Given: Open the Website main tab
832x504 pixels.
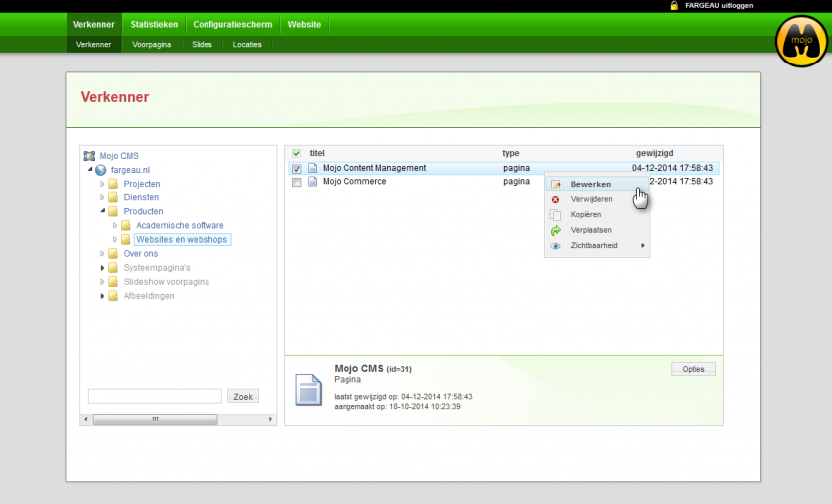Looking at the screenshot, I should pyautogui.click(x=304, y=25).
